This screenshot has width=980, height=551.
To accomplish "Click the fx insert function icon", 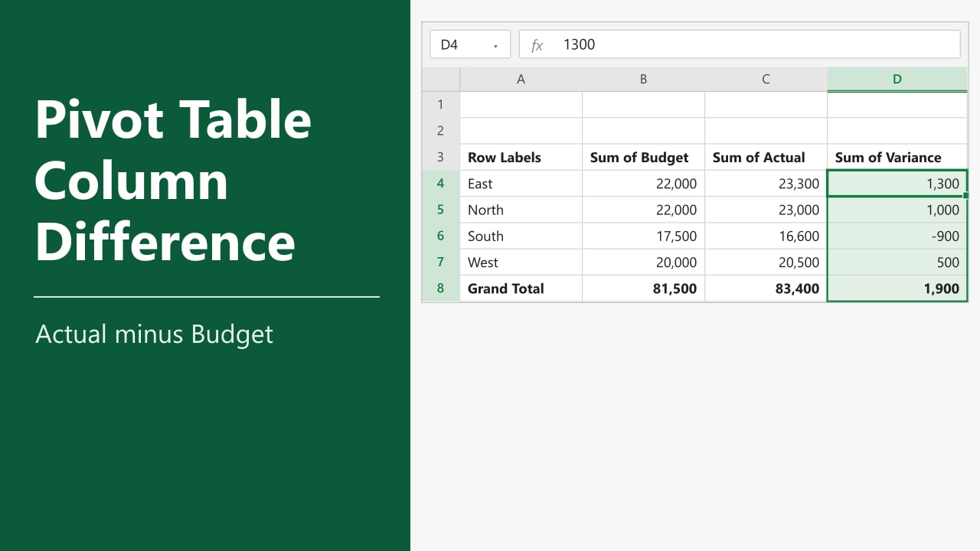I will tap(537, 45).
